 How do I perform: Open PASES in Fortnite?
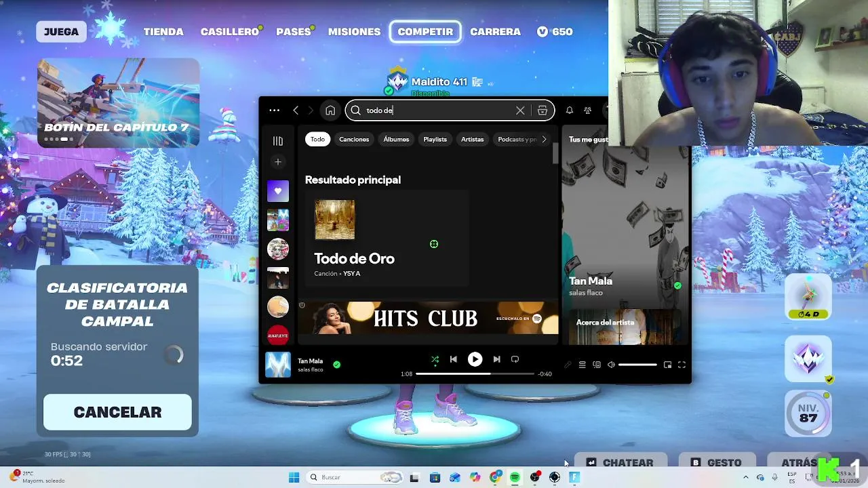pyautogui.click(x=294, y=32)
